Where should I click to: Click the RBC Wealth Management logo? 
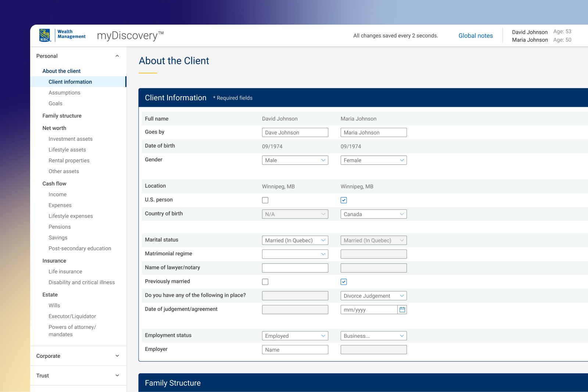click(62, 35)
